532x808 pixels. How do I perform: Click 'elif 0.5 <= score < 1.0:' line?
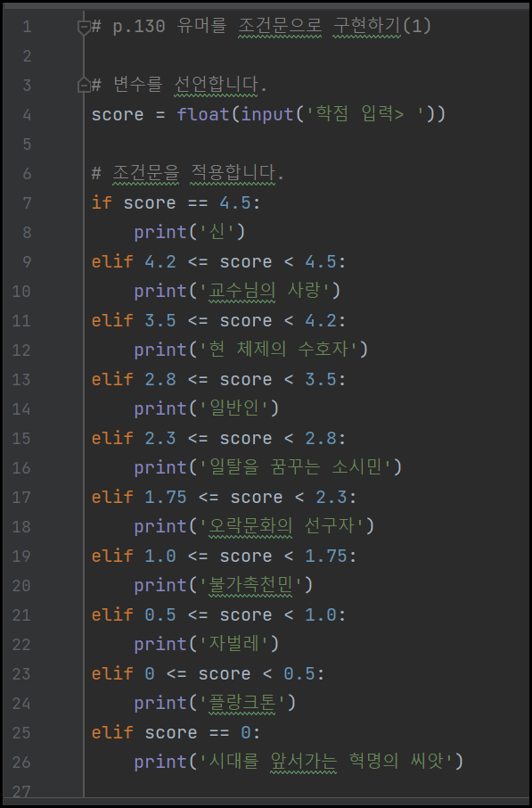[x=218, y=614]
